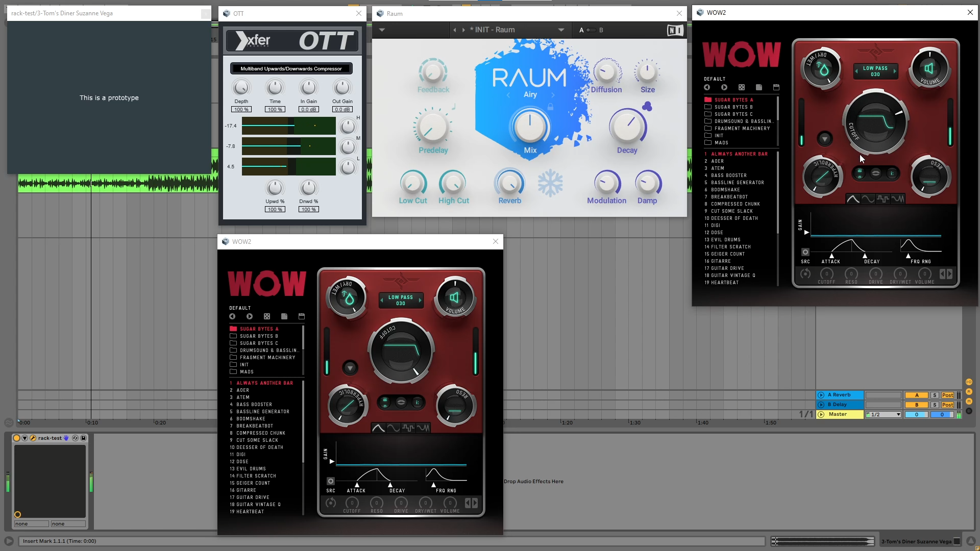Click previous Raum preset arrow

pyautogui.click(x=455, y=30)
